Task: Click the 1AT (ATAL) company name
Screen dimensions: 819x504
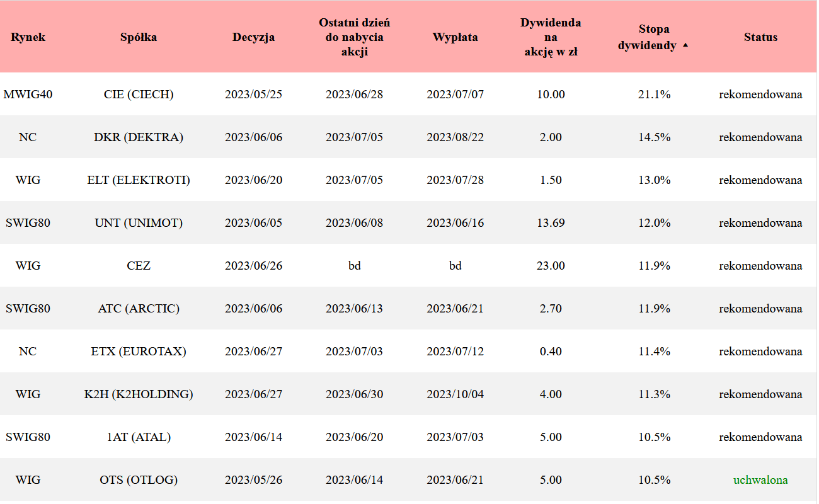Action: [x=139, y=437]
